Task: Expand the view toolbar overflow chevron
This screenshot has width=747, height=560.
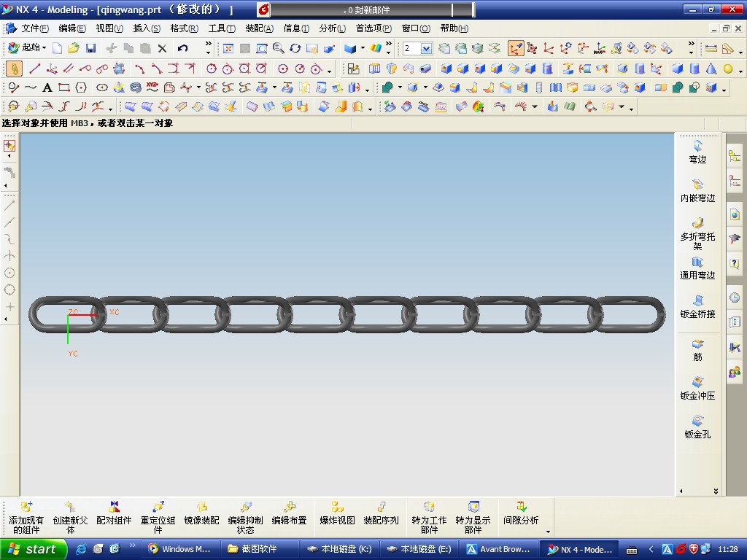Action: coord(389,43)
